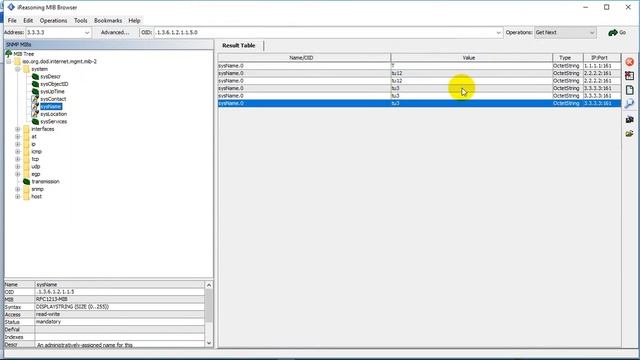This screenshot has width=640, height=360.
Task: Click the Name/OID column header
Action: (x=304, y=58)
